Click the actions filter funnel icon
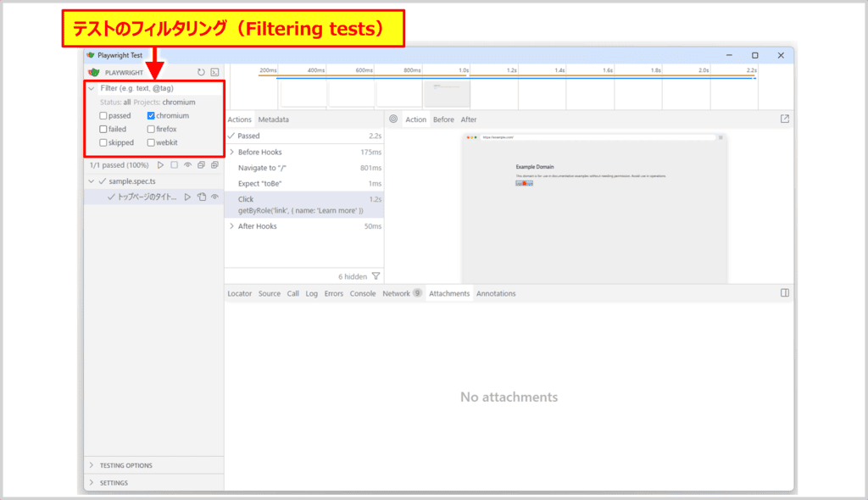 pyautogui.click(x=376, y=276)
